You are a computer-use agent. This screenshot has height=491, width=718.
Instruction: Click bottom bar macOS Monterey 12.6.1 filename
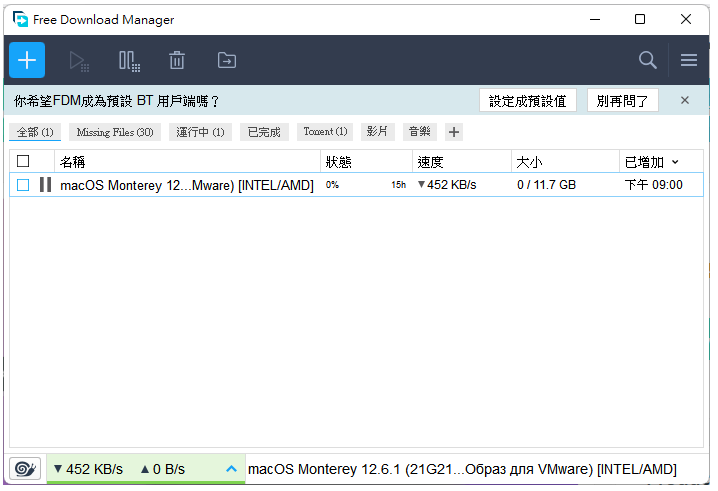point(462,469)
